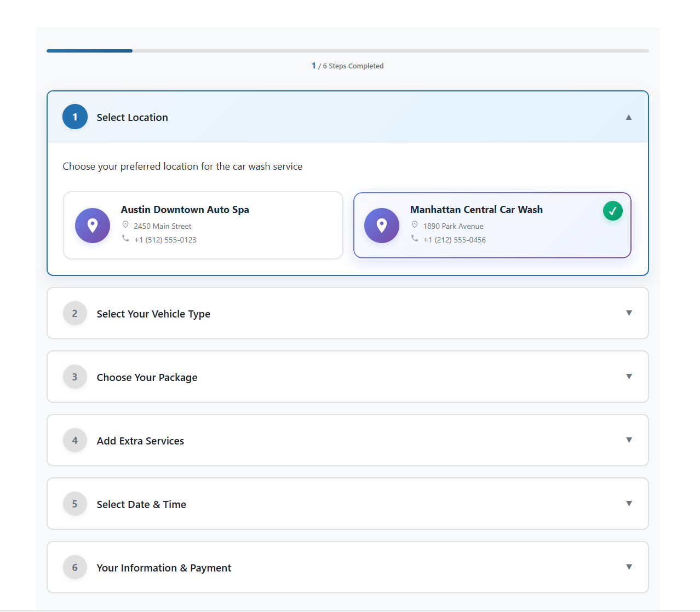Click the phone icon beside +1 (512) 555-0123
Viewport: 700px width, 612px height.
(125, 239)
